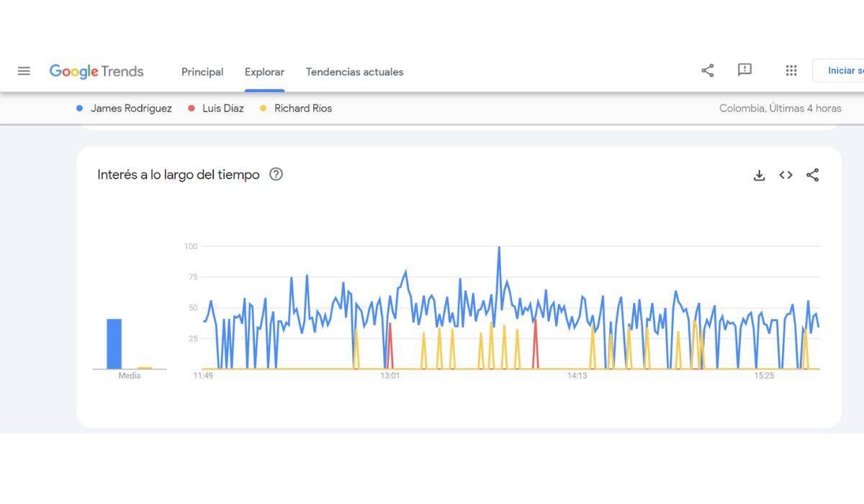Select James Rodriguez blue legend dot
The height and width of the screenshot is (504, 864).
tap(79, 109)
